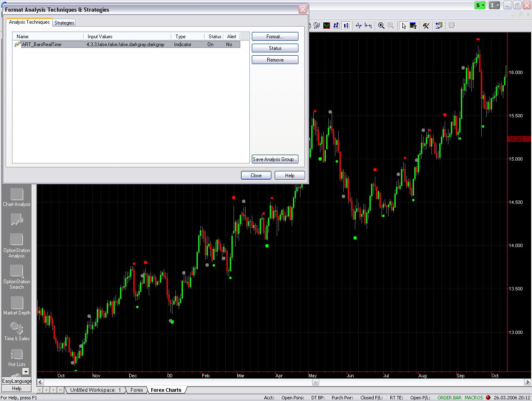Click the candlestick bar type icon

coord(346,26)
